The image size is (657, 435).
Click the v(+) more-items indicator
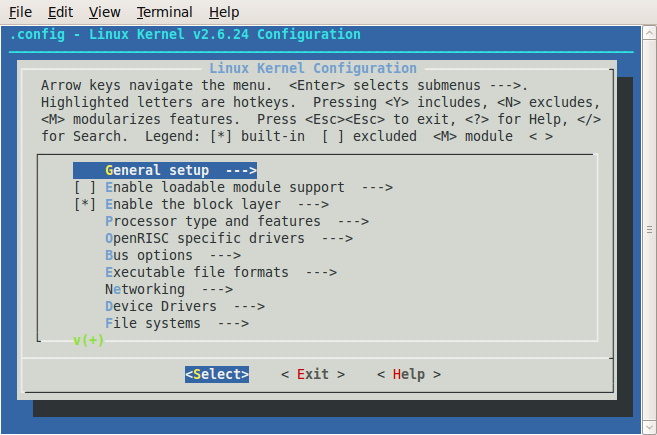coord(88,340)
